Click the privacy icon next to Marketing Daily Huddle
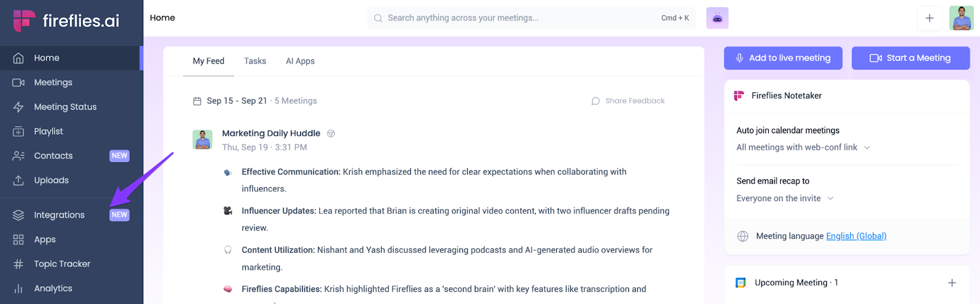The width and height of the screenshot is (980, 304). 331,133
